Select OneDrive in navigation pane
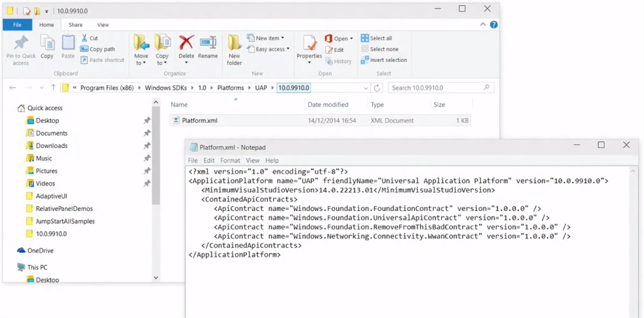 pos(36,251)
